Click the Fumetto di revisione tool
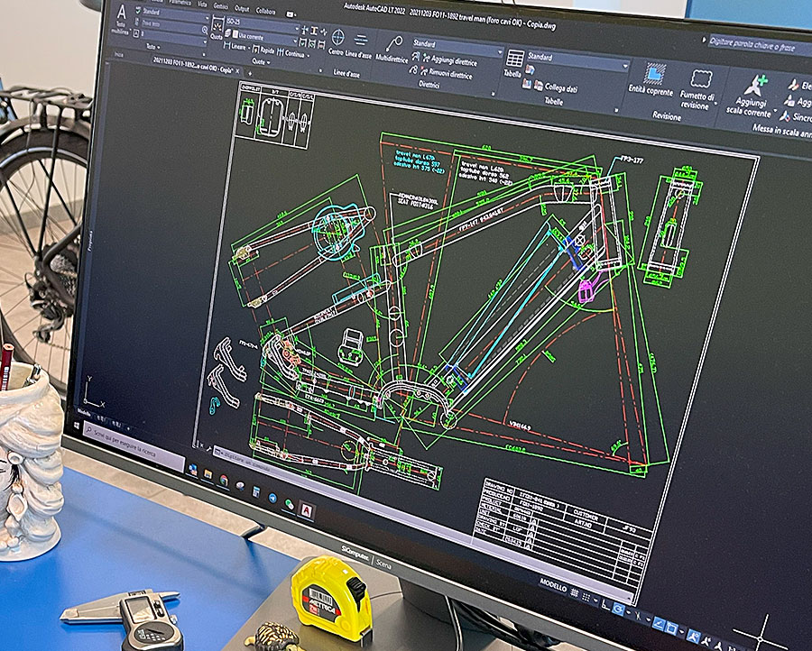The width and height of the screenshot is (812, 651). coord(697,89)
